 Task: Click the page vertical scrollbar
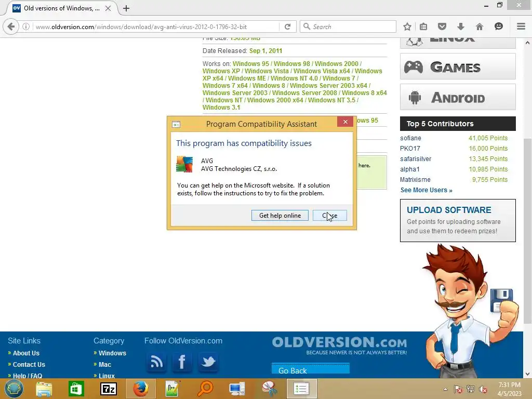click(x=527, y=231)
